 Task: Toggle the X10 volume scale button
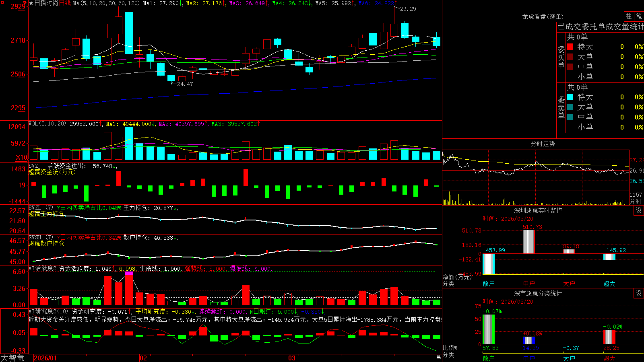[22, 157]
